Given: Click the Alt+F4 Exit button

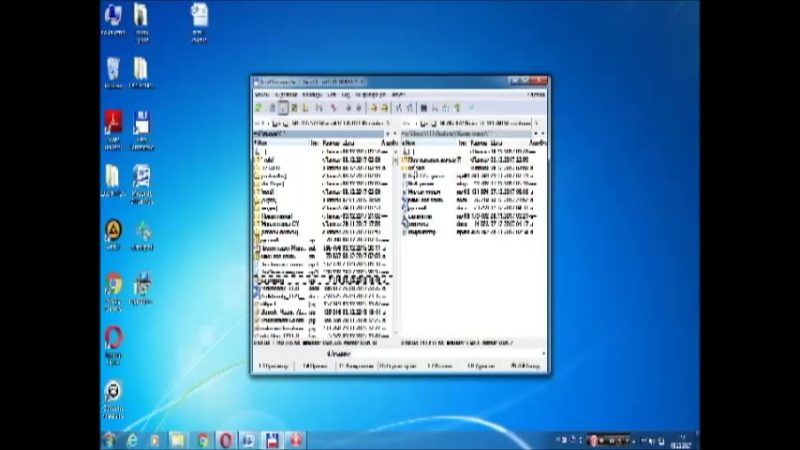Looking at the screenshot, I should point(524,366).
